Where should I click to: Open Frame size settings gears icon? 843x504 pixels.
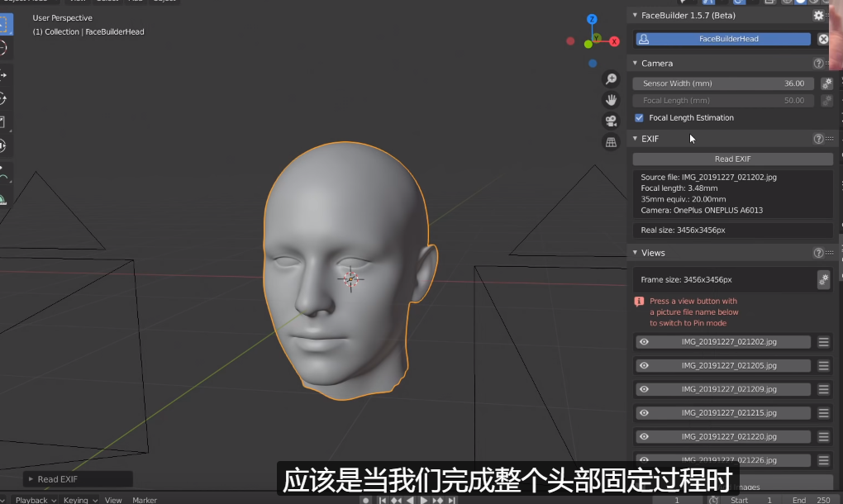[x=824, y=279]
